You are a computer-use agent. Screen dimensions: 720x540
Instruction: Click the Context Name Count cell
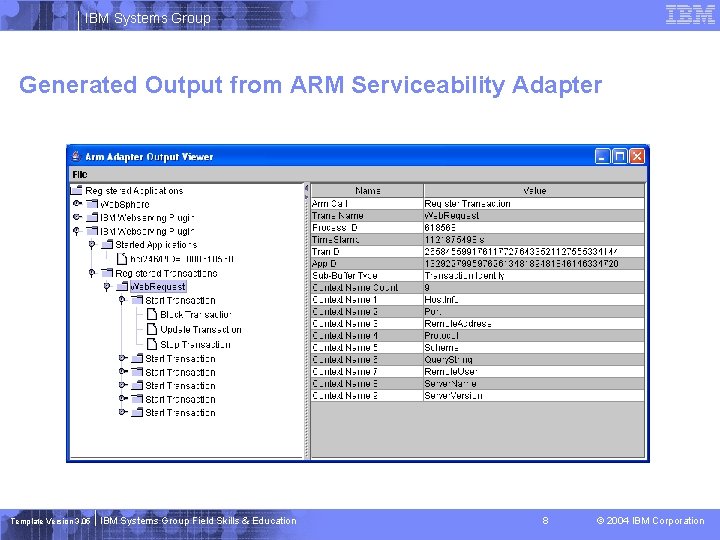(367, 287)
